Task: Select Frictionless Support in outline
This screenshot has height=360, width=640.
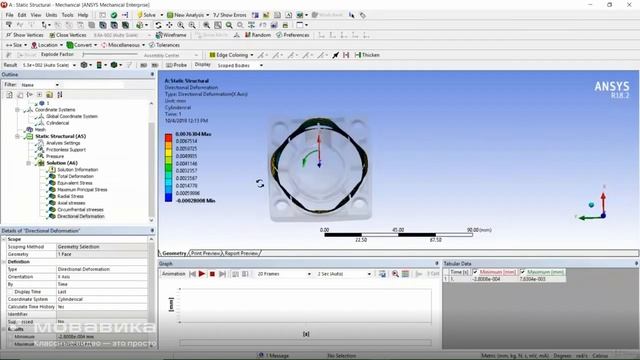Action: [66, 150]
